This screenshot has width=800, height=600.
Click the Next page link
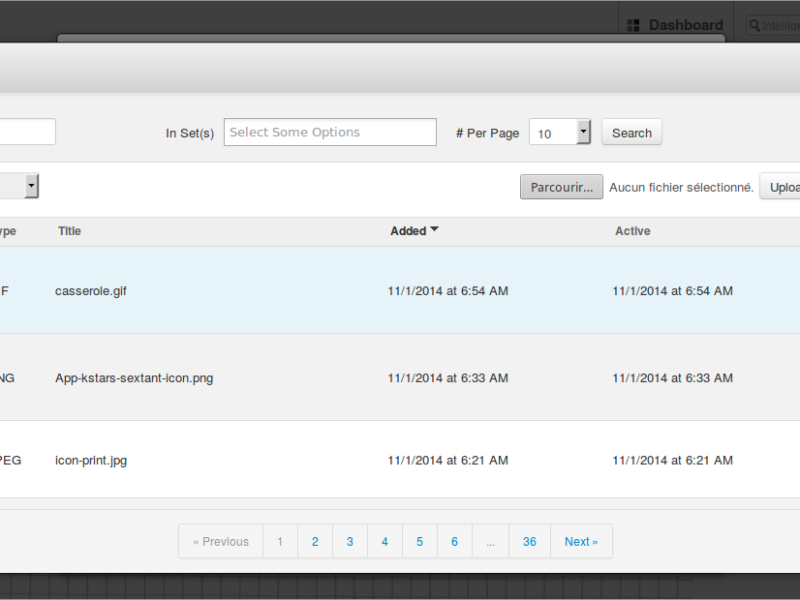coord(581,541)
